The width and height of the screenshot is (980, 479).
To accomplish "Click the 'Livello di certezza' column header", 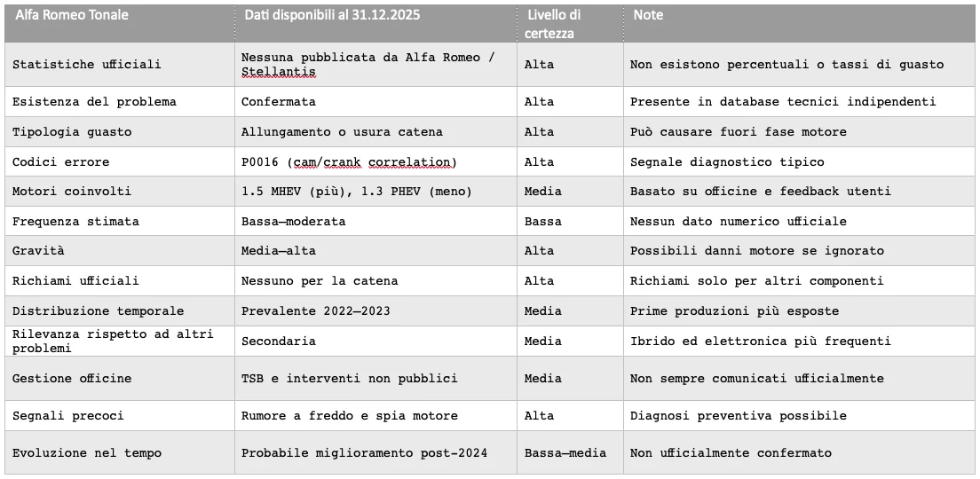I will [570, 24].
